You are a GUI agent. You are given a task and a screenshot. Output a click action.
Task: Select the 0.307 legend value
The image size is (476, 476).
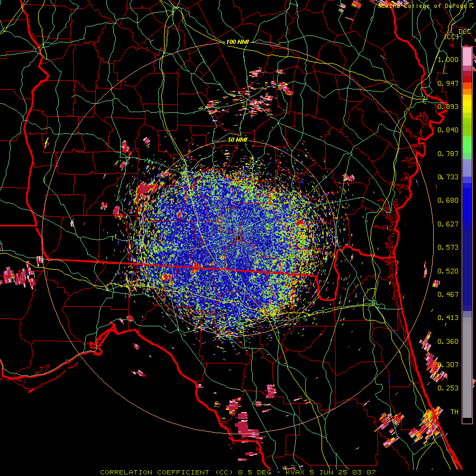(x=448, y=365)
